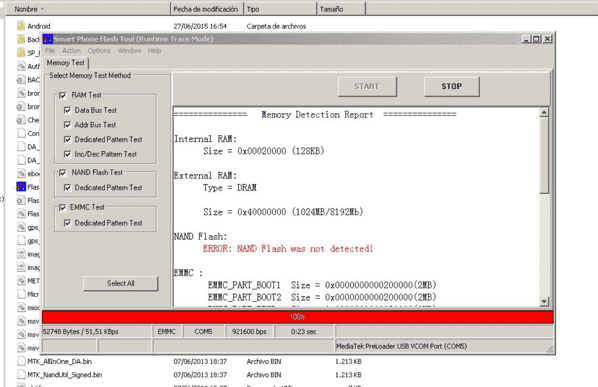
Task: Select the MTK_NandUtil_Signed.bin file icon
Action: tap(21, 375)
